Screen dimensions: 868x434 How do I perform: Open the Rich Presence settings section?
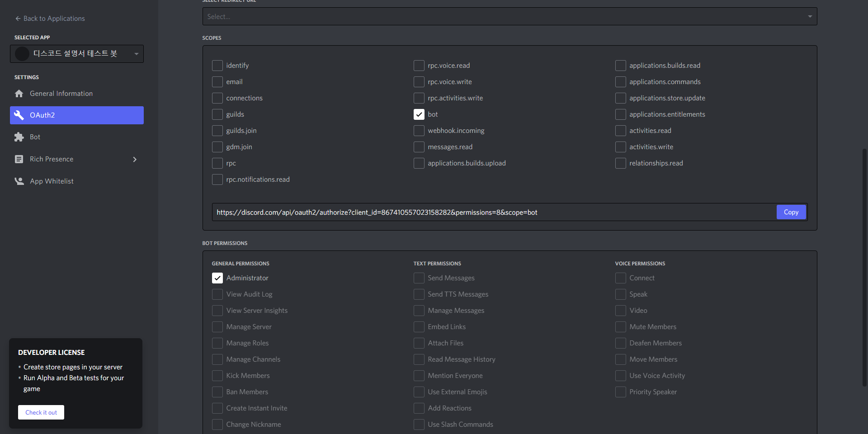(77, 159)
